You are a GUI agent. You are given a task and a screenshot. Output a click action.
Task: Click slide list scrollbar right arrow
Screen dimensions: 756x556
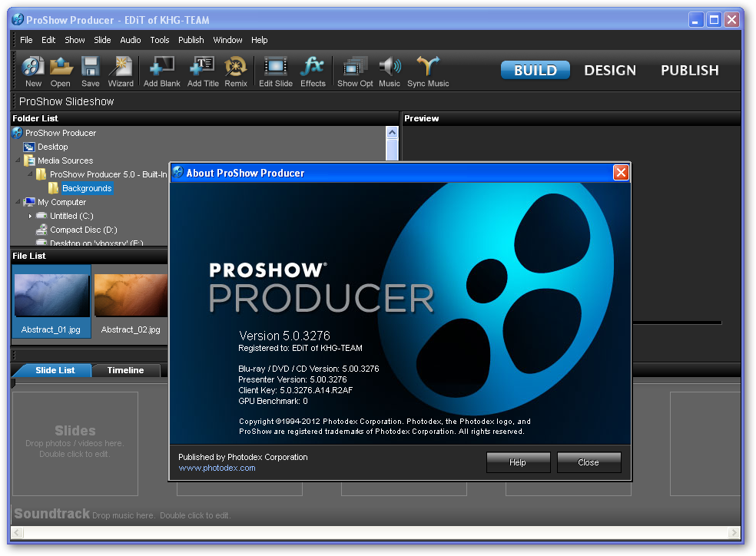(x=734, y=532)
